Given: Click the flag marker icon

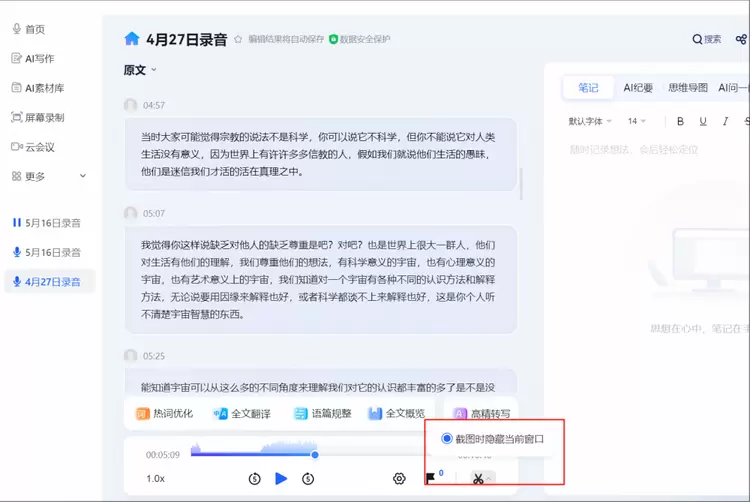Looking at the screenshot, I should (x=431, y=479).
